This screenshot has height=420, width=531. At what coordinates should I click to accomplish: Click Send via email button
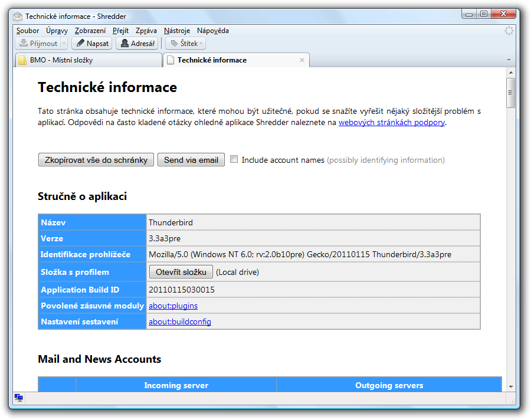point(191,160)
